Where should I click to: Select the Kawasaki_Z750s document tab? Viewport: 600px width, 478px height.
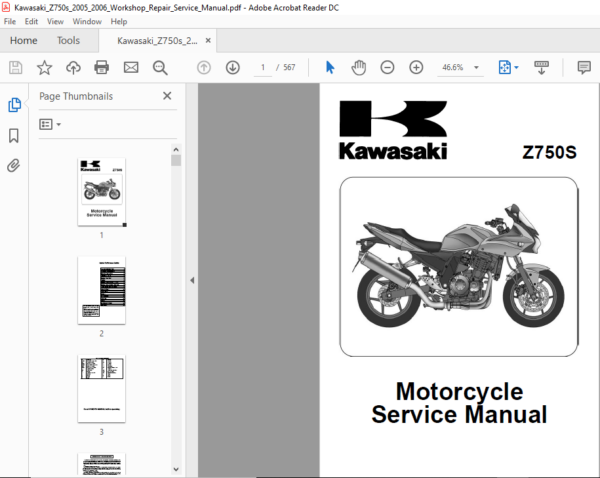(157, 41)
